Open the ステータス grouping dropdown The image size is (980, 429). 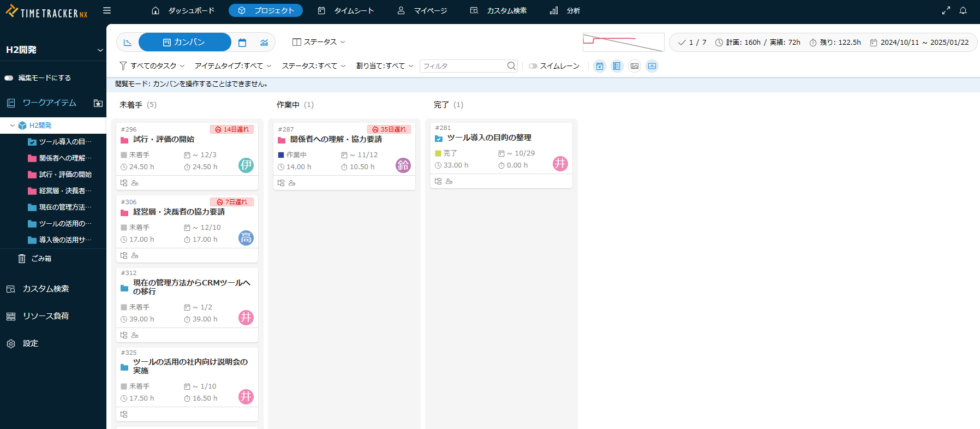click(319, 42)
